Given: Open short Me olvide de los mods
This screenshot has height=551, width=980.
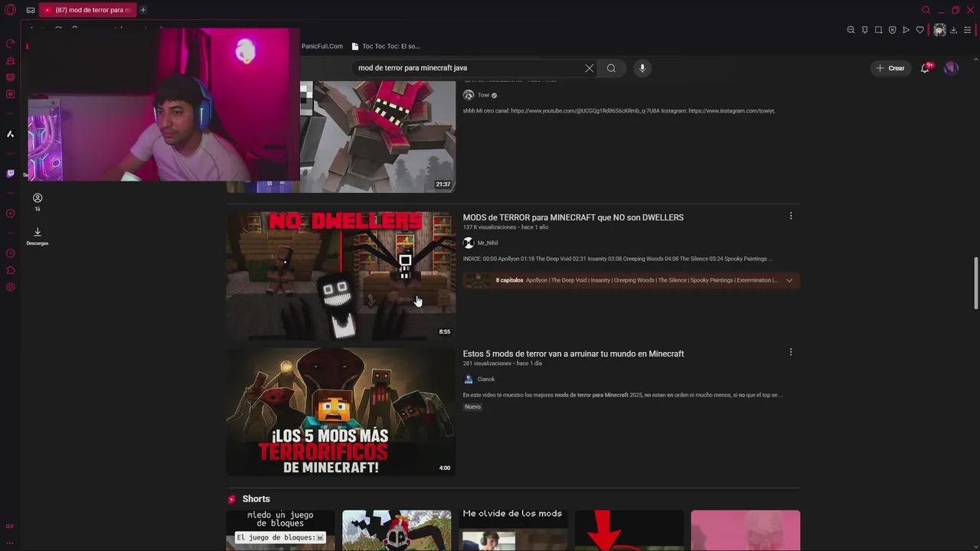Looking at the screenshot, I should click(x=512, y=530).
